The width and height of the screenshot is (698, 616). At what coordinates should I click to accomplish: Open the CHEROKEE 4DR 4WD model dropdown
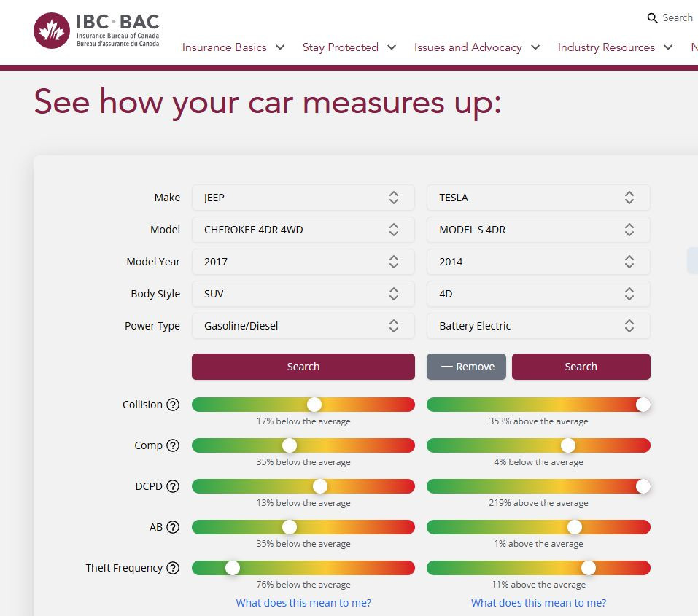(x=303, y=230)
